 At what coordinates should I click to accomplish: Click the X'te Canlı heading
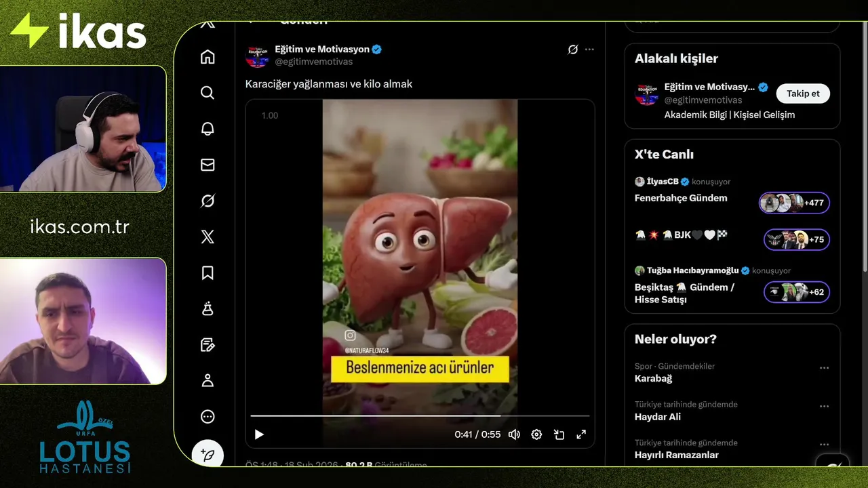pyautogui.click(x=664, y=155)
